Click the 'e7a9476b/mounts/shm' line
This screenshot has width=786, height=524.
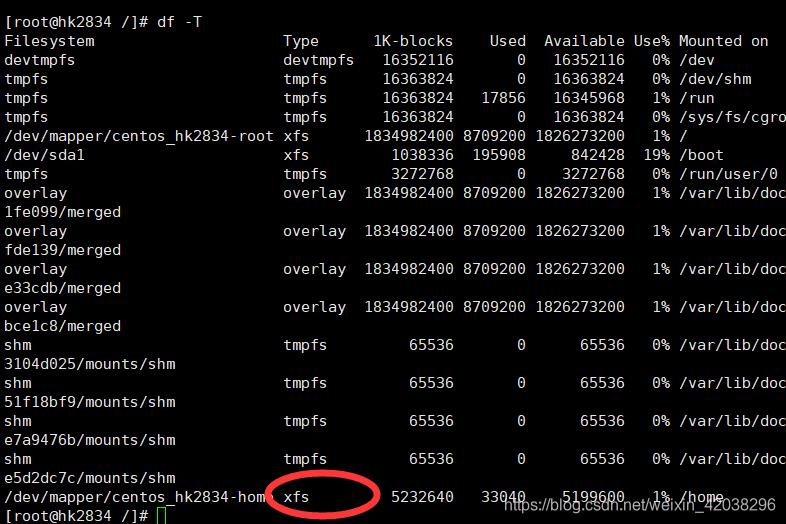click(x=90, y=441)
